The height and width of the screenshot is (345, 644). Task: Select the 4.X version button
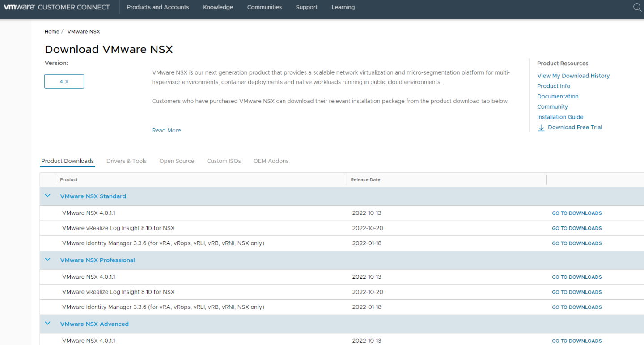point(64,81)
